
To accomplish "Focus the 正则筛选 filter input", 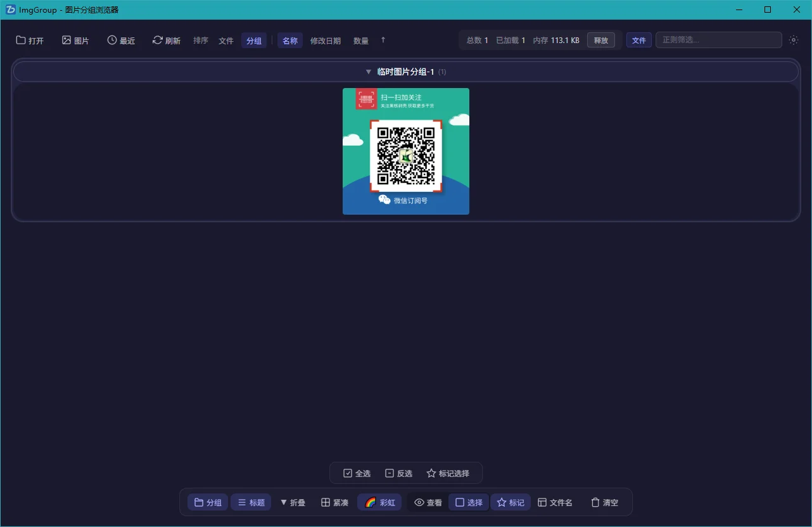I will (x=719, y=40).
